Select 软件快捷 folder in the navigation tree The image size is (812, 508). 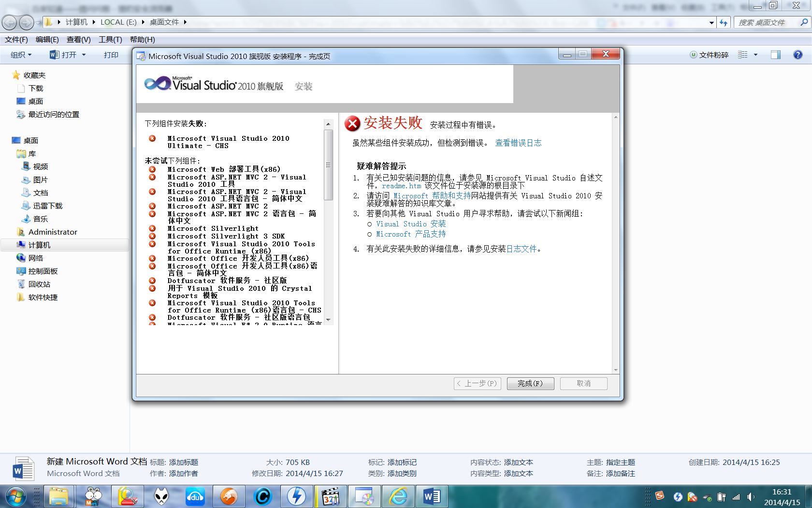pyautogui.click(x=43, y=297)
